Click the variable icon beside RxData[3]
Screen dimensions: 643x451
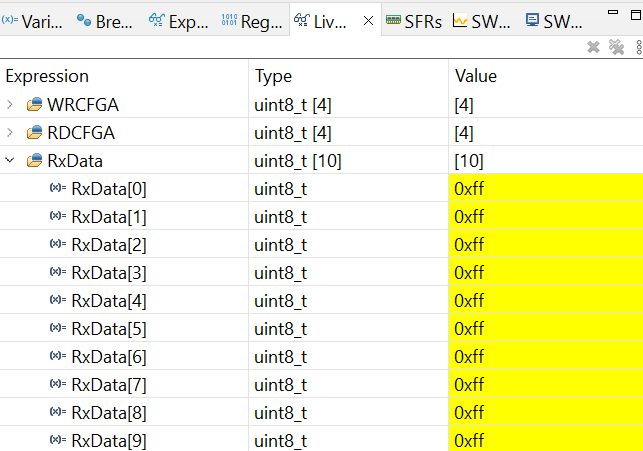click(x=58, y=271)
